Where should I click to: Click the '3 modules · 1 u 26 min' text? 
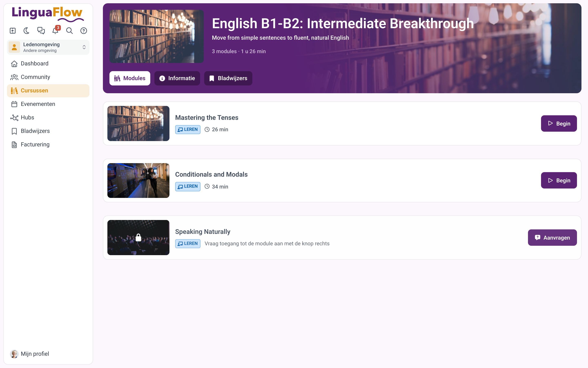coord(239,51)
